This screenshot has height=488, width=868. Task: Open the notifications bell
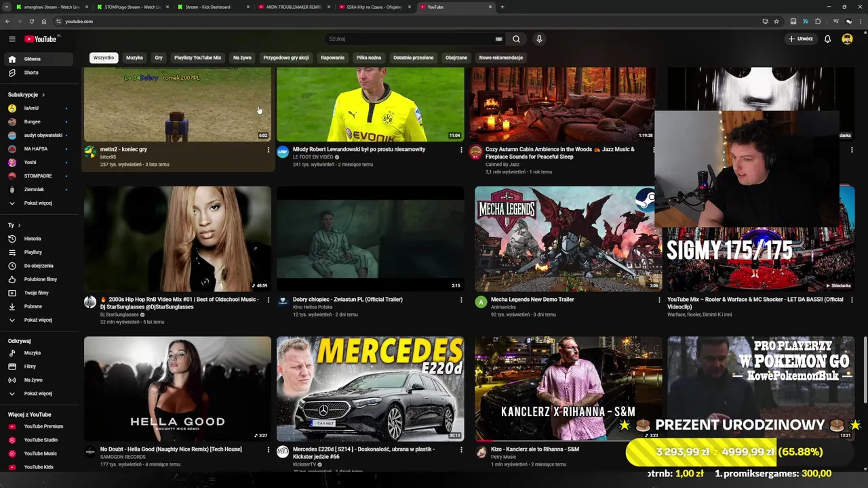827,39
